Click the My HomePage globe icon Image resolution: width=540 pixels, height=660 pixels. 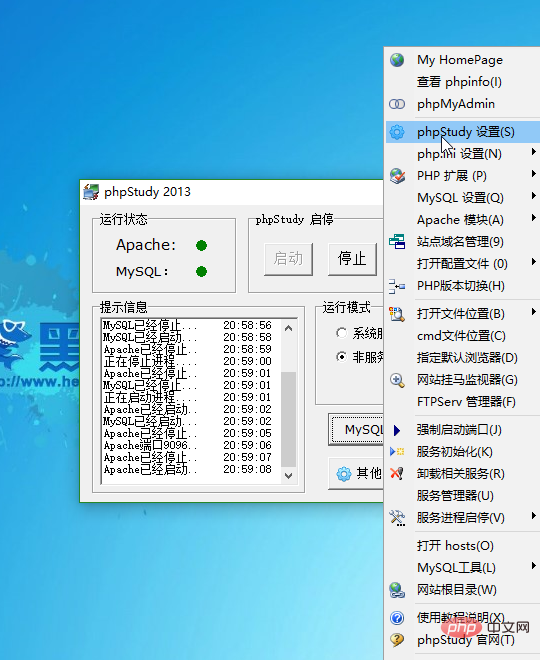pyautogui.click(x=397, y=60)
